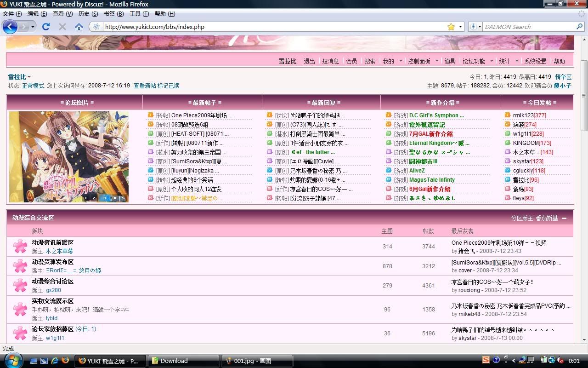Open the address bar history dropdown

coord(461,27)
